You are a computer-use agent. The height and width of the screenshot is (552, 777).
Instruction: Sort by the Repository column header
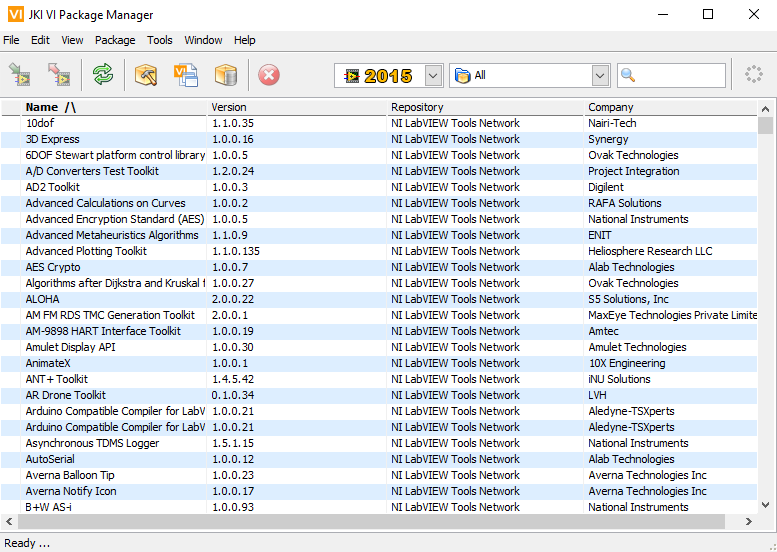click(x=485, y=107)
